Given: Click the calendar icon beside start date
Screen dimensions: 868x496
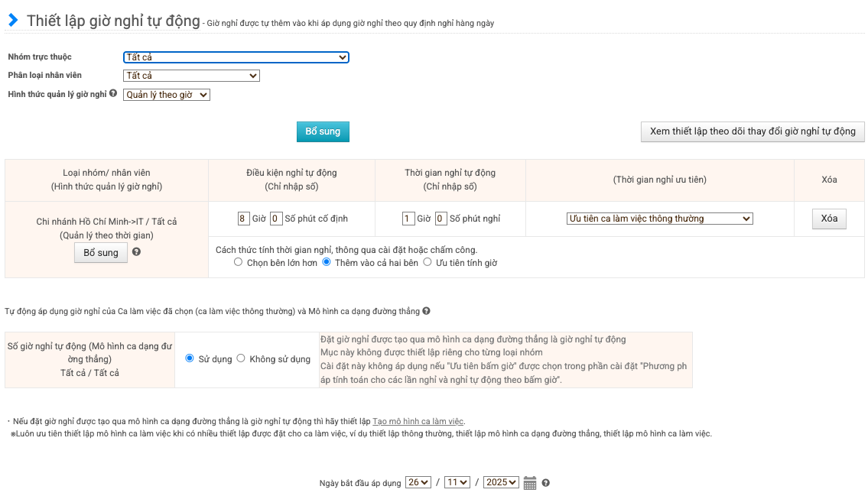Looking at the screenshot, I should 530,483.
